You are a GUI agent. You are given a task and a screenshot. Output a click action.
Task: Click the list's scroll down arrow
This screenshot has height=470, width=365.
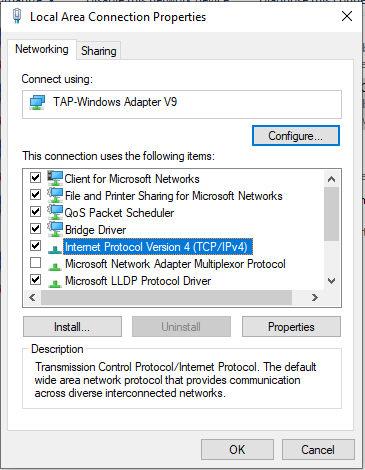click(x=331, y=281)
